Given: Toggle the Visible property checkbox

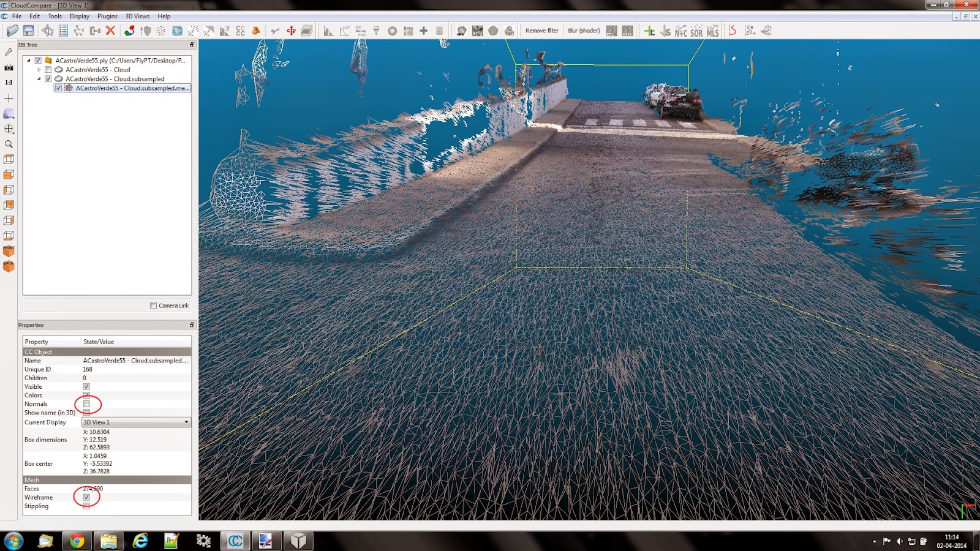Looking at the screenshot, I should coord(86,387).
